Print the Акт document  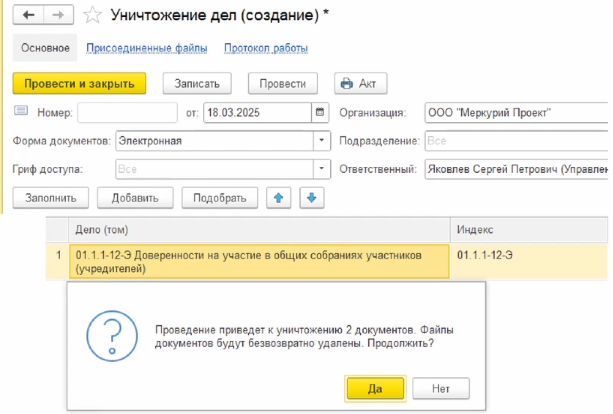(x=360, y=83)
